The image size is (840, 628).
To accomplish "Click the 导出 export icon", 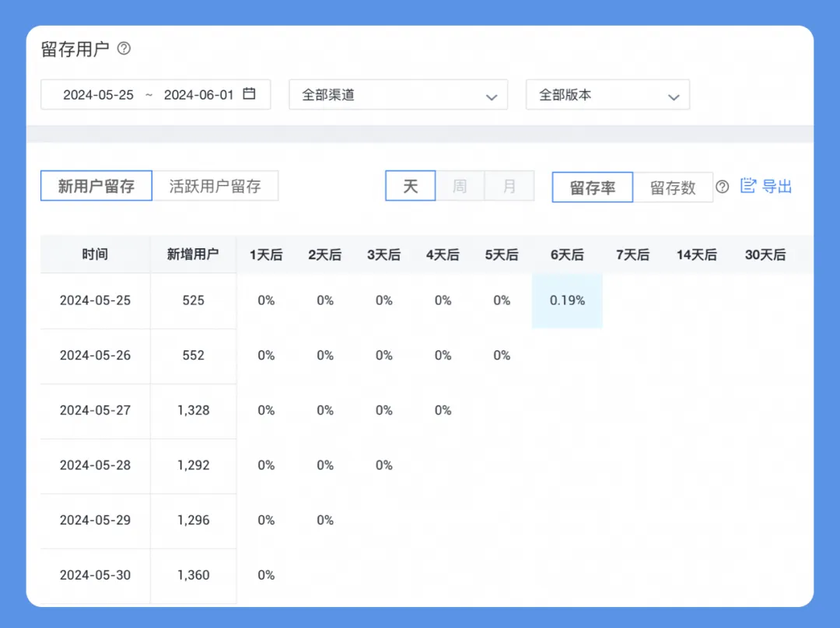I will click(748, 186).
